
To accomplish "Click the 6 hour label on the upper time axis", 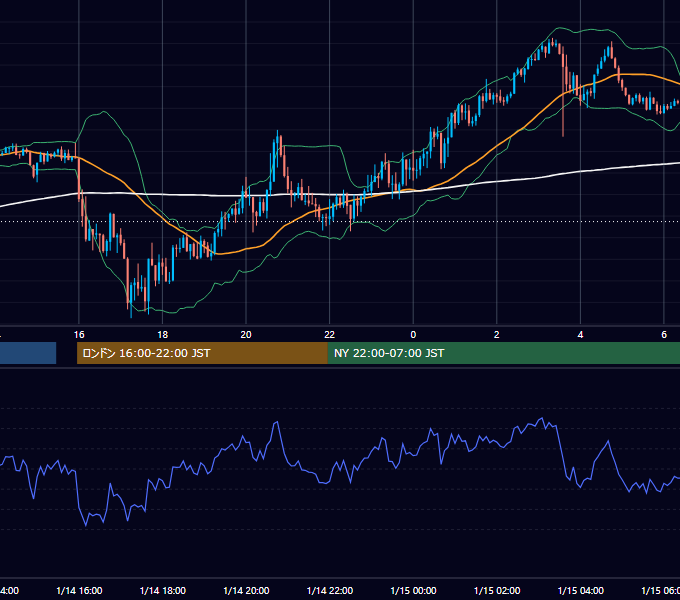I will click(x=664, y=335).
